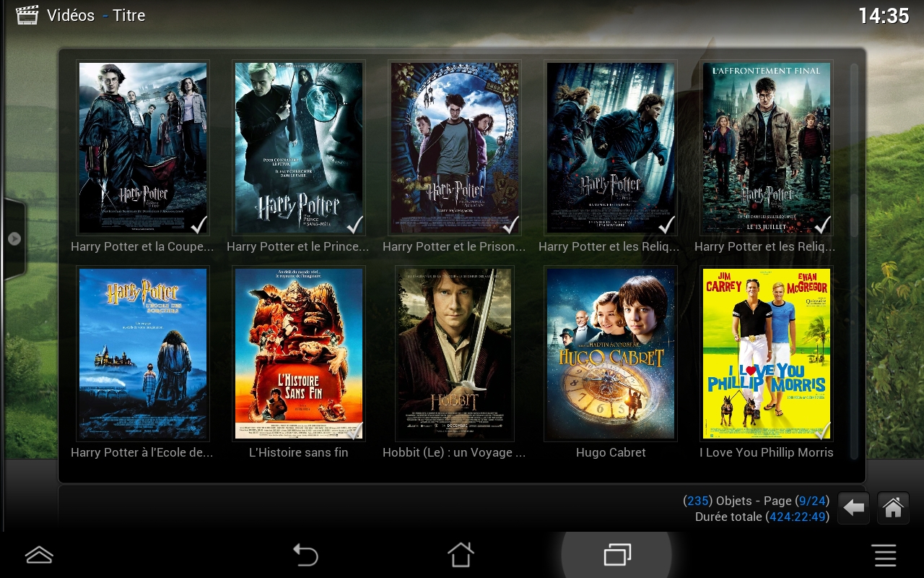Open the Android menu lines icon
924x578 pixels.
click(x=885, y=555)
